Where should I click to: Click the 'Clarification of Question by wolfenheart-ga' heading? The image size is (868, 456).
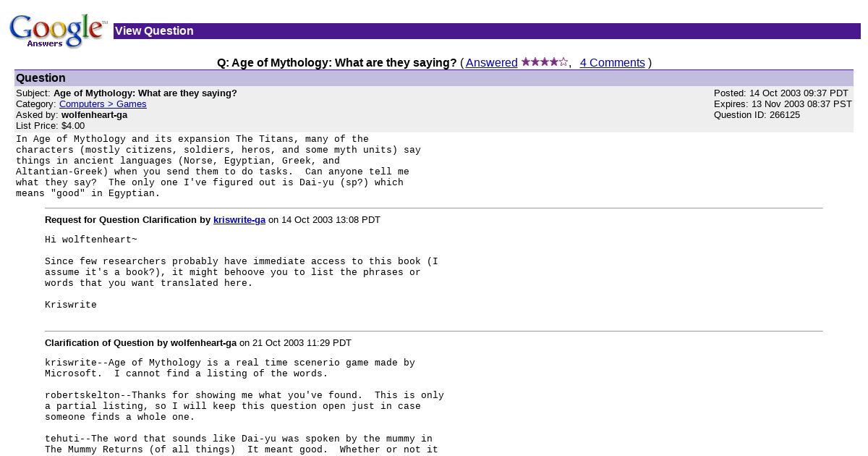pos(140,343)
